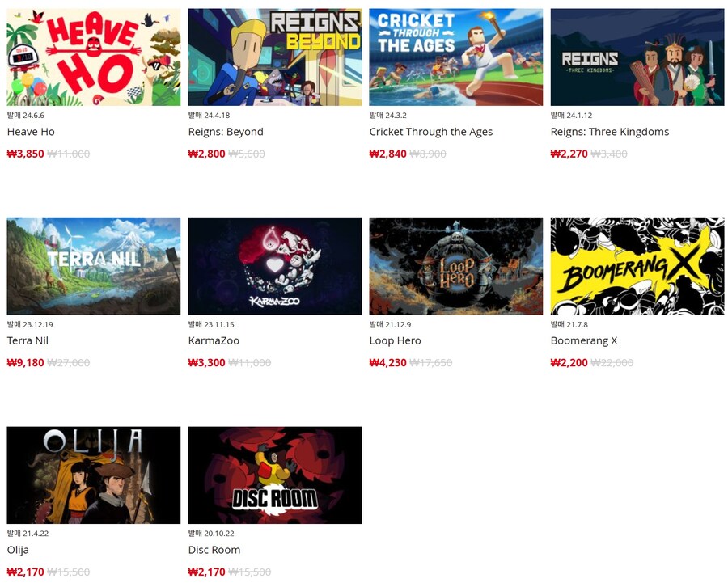Open the KarmaZoo cover image
This screenshot has height=583, width=728.
tap(275, 266)
